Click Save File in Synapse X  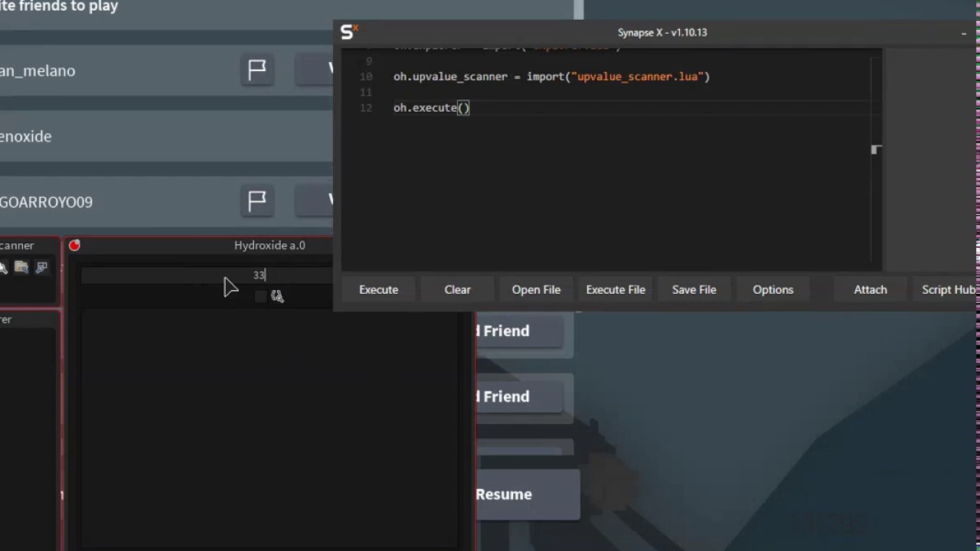point(694,289)
